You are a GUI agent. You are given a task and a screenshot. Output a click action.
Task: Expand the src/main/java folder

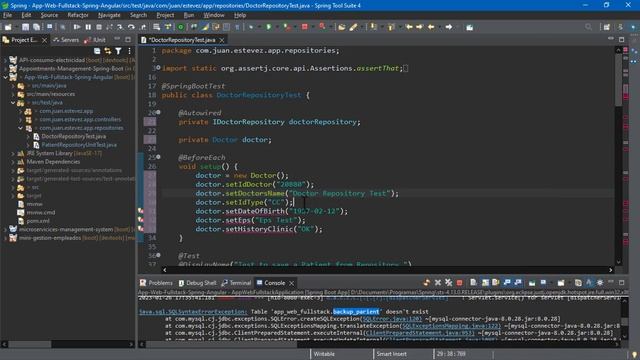[x=13, y=86]
